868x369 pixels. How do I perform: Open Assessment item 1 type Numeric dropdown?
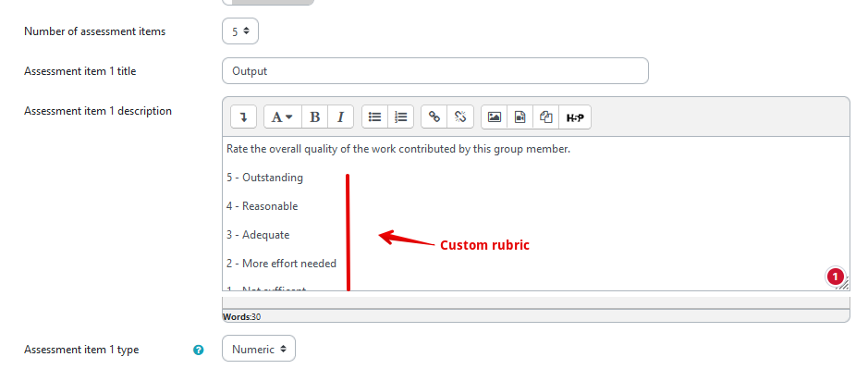(x=259, y=349)
